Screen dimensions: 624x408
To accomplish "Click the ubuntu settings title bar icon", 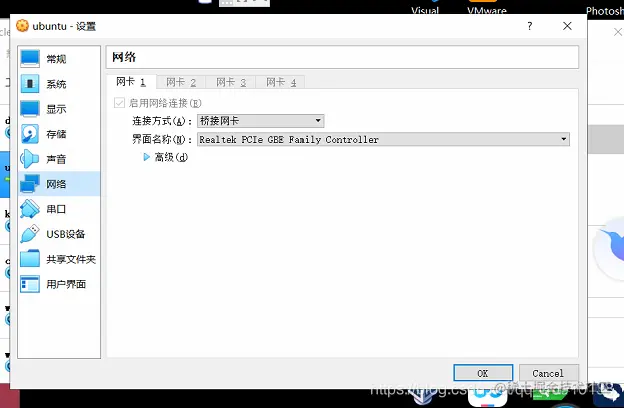I will pos(22,26).
